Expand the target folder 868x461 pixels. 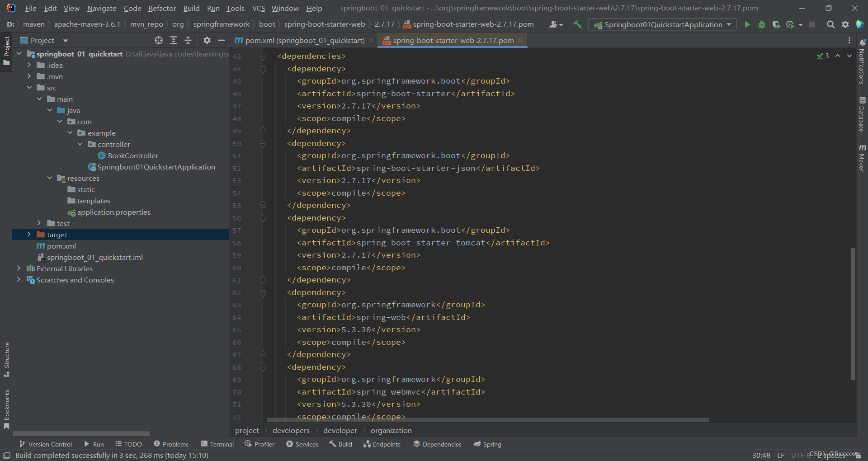pos(29,234)
